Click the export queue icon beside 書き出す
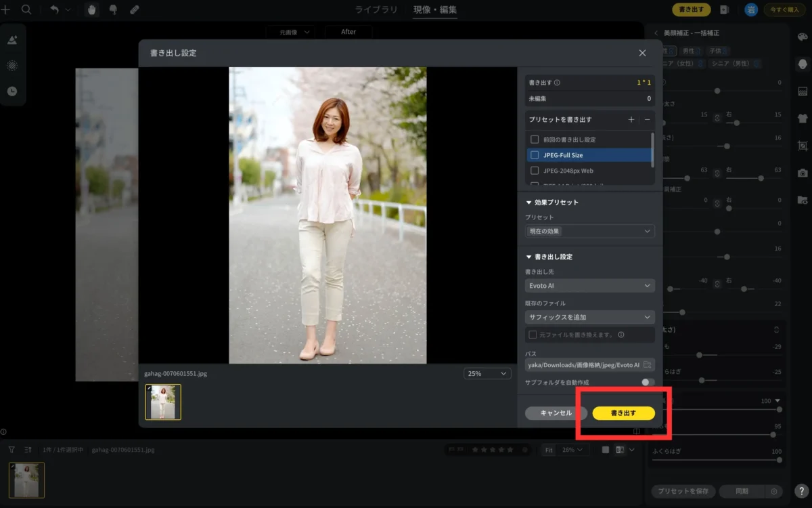This screenshot has height=508, width=812. point(724,9)
